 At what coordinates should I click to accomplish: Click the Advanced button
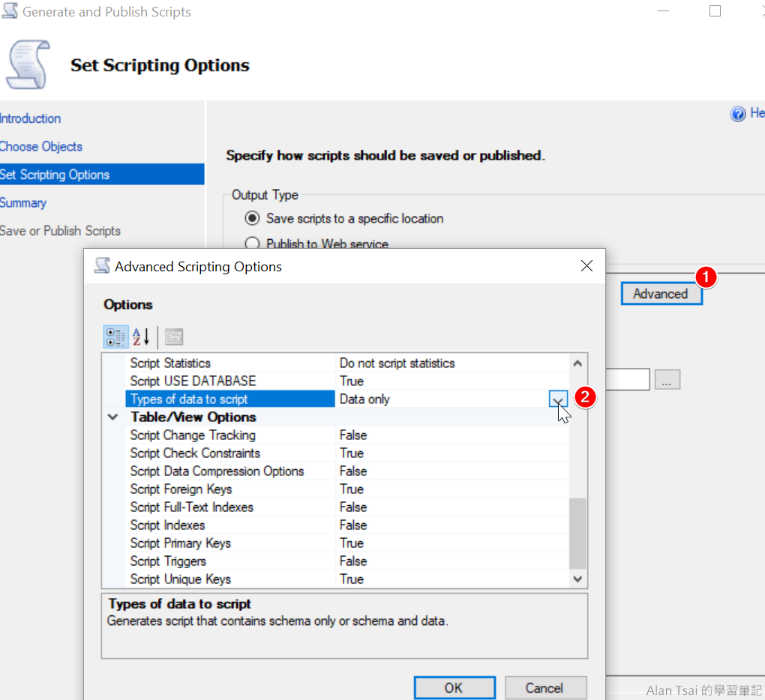660,294
